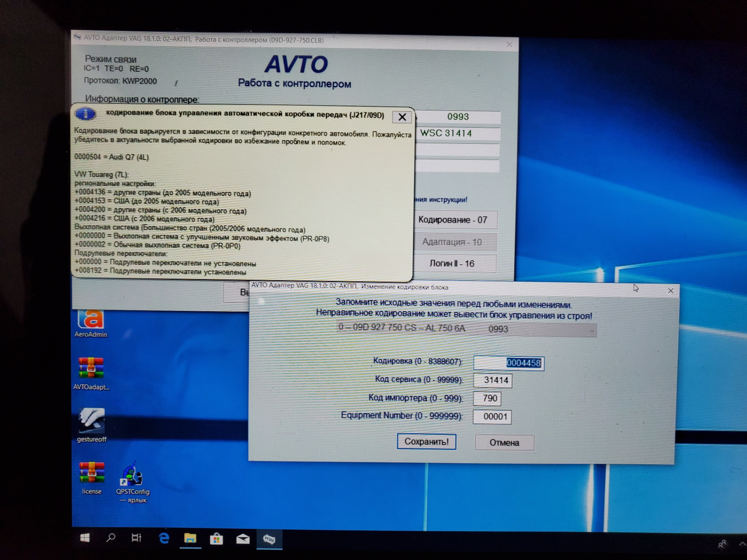This screenshot has height=560, width=747.
Task: Open Task View on taskbar
Action: (x=136, y=538)
